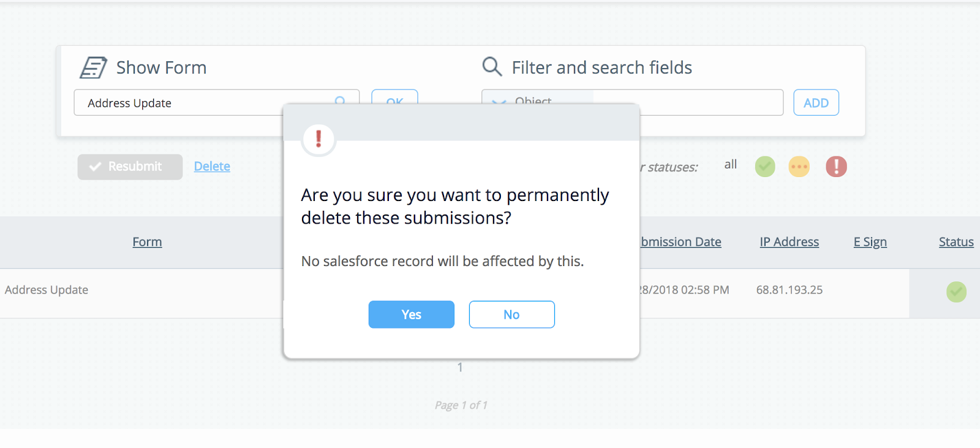Select the IP Address column header
The width and height of the screenshot is (980, 448).
click(789, 241)
